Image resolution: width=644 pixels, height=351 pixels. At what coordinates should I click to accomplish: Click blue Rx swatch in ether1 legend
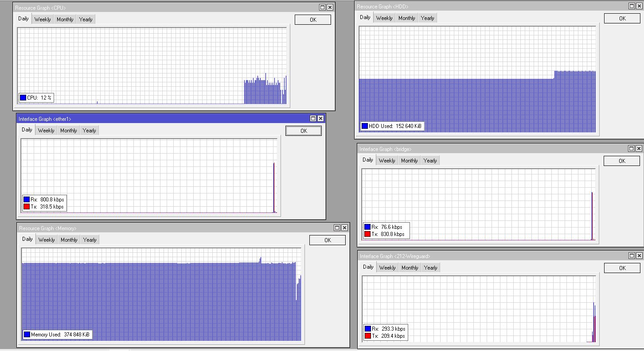[27, 200]
